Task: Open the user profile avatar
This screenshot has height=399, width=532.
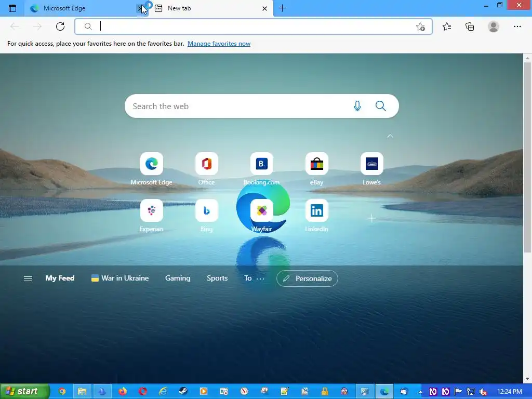Action: [x=494, y=26]
